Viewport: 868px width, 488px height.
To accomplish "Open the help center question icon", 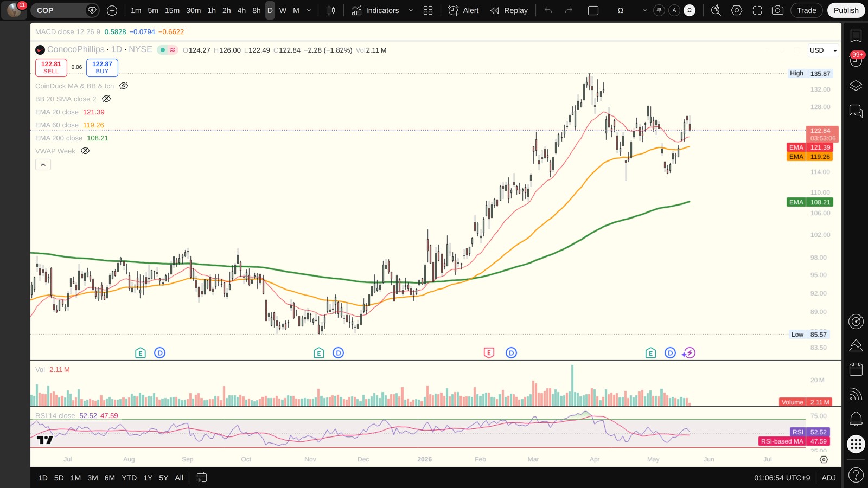I will tap(856, 475).
